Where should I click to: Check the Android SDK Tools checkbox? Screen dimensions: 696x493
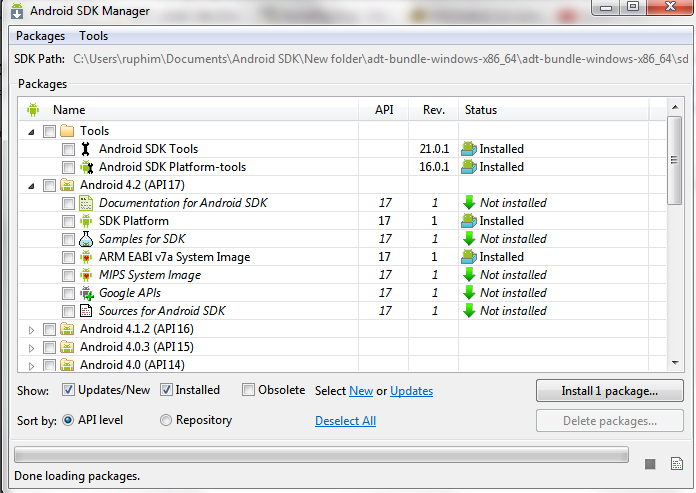click(x=68, y=149)
